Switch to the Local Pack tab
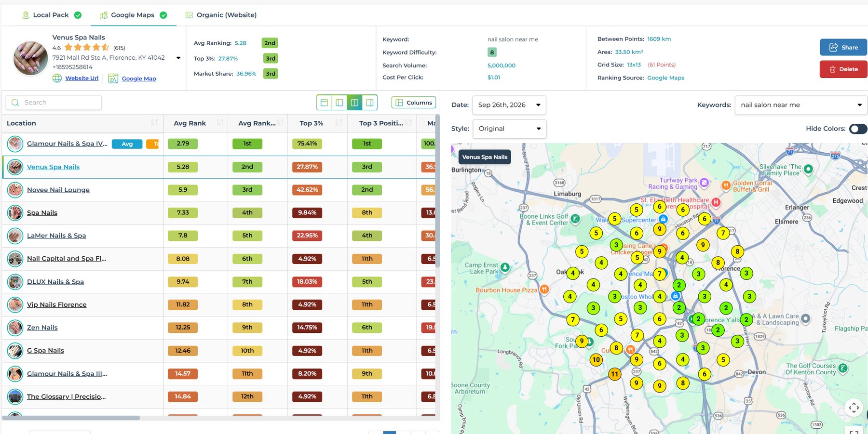 [51, 15]
